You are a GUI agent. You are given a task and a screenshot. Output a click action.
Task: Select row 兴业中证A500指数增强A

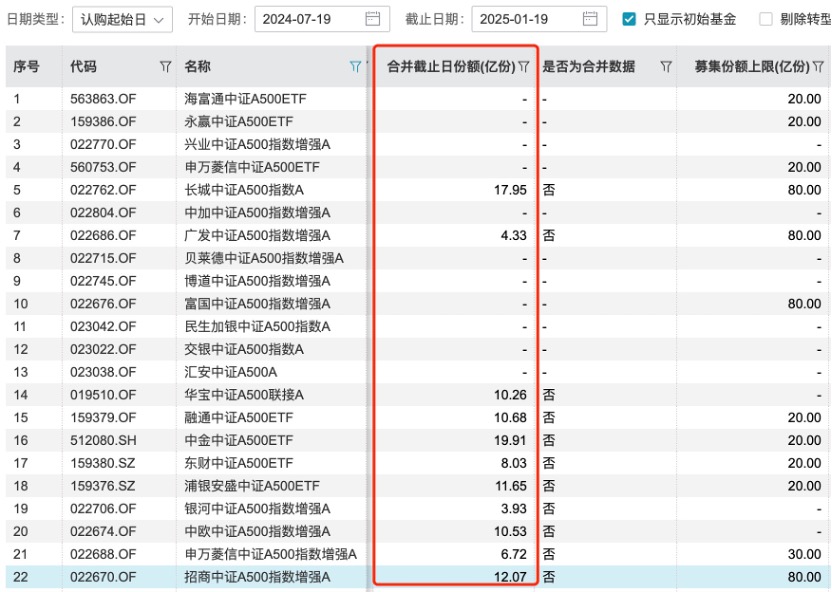coord(418,144)
